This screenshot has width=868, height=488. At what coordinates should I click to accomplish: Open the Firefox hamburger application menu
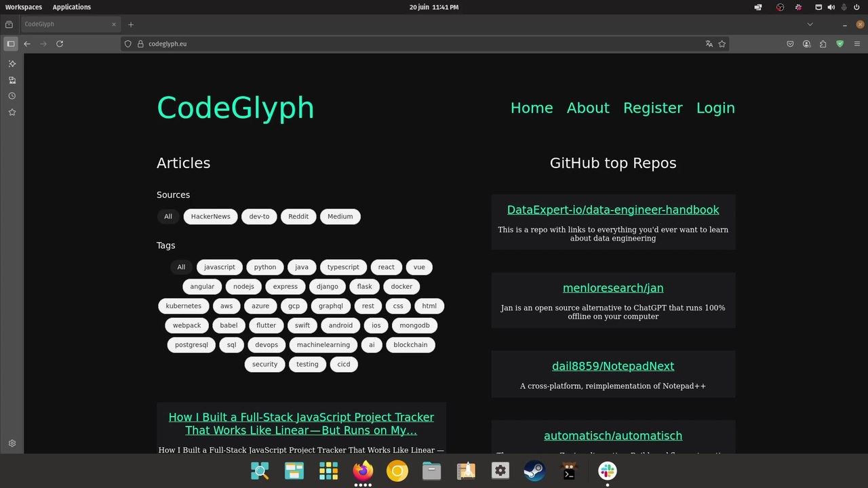tap(856, 43)
